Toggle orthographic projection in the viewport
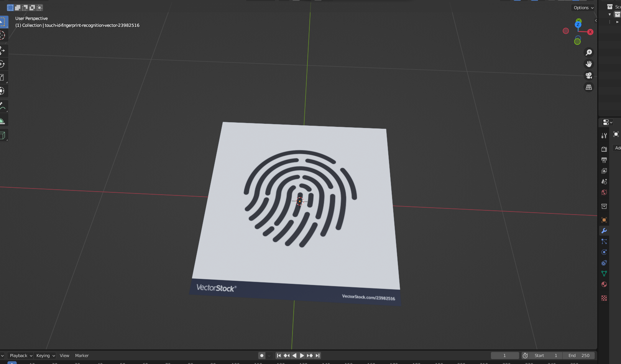621x364 pixels. (589, 87)
